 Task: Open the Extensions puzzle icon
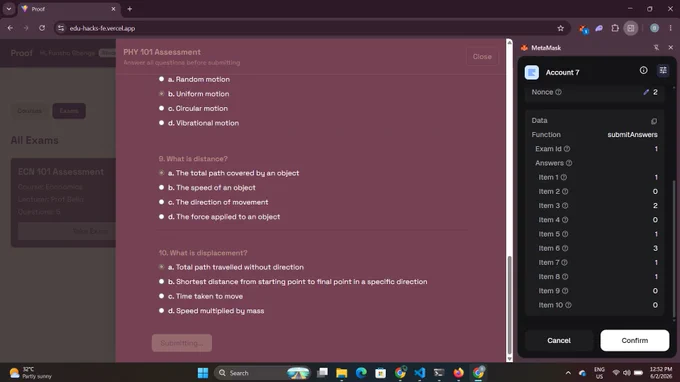[615, 28]
